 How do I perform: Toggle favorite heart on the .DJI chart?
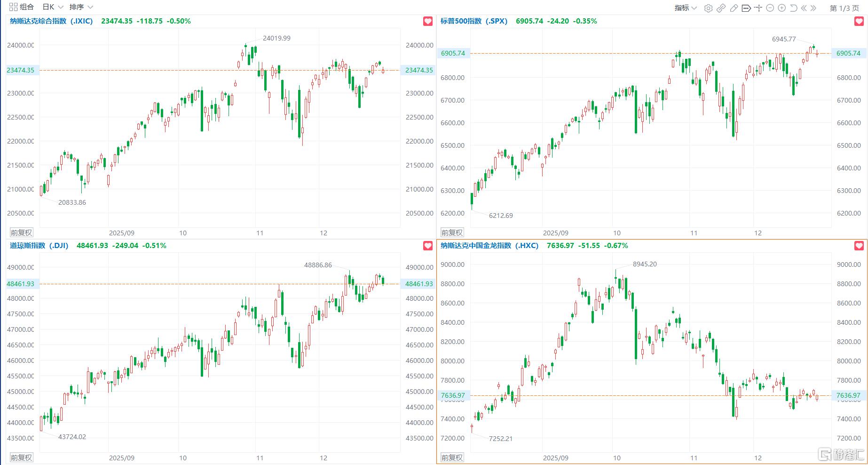427,246
